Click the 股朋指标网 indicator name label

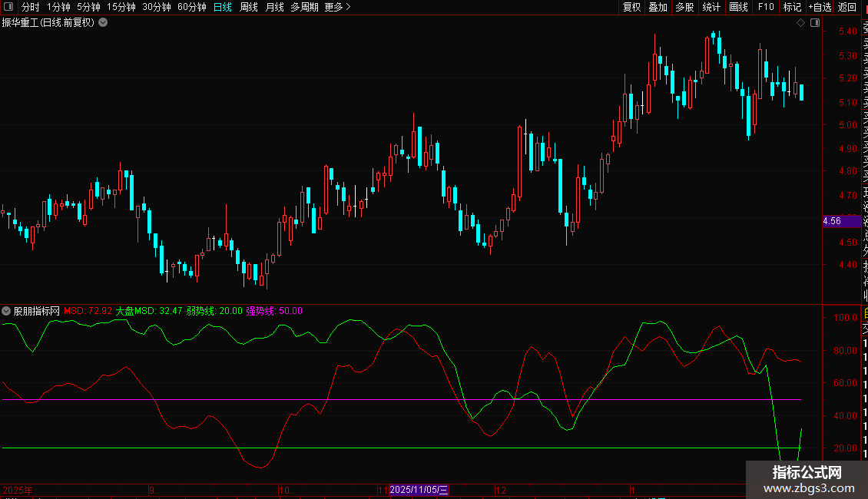coord(37,311)
